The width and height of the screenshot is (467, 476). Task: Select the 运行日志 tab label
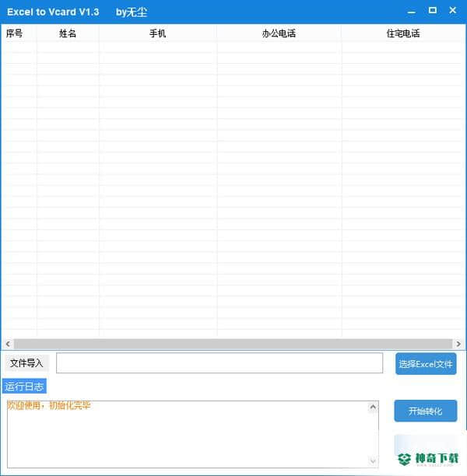point(24,386)
